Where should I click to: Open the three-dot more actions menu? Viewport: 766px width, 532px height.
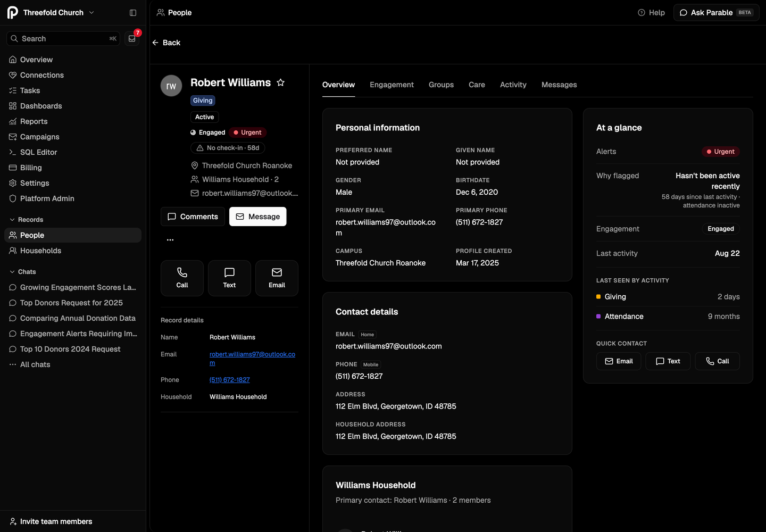click(x=170, y=240)
